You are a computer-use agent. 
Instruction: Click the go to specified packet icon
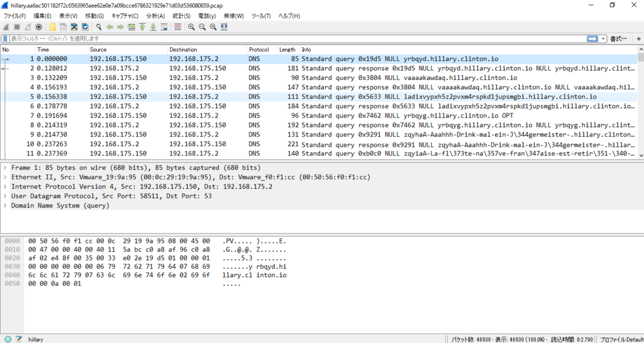(x=131, y=27)
